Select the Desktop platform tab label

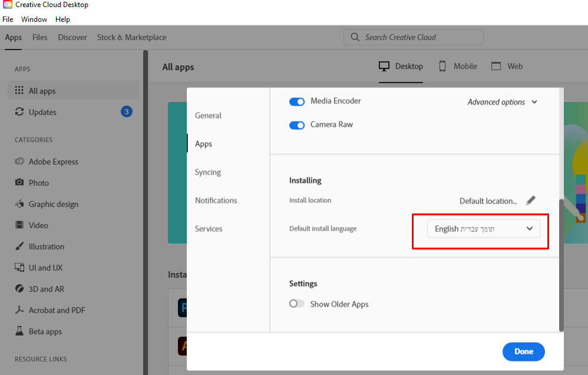409,66
